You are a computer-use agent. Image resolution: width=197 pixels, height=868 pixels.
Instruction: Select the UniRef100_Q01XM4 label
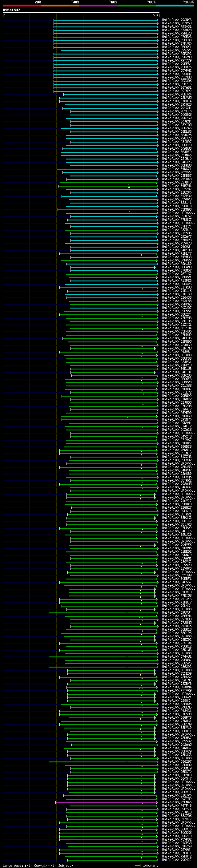(177, 108)
